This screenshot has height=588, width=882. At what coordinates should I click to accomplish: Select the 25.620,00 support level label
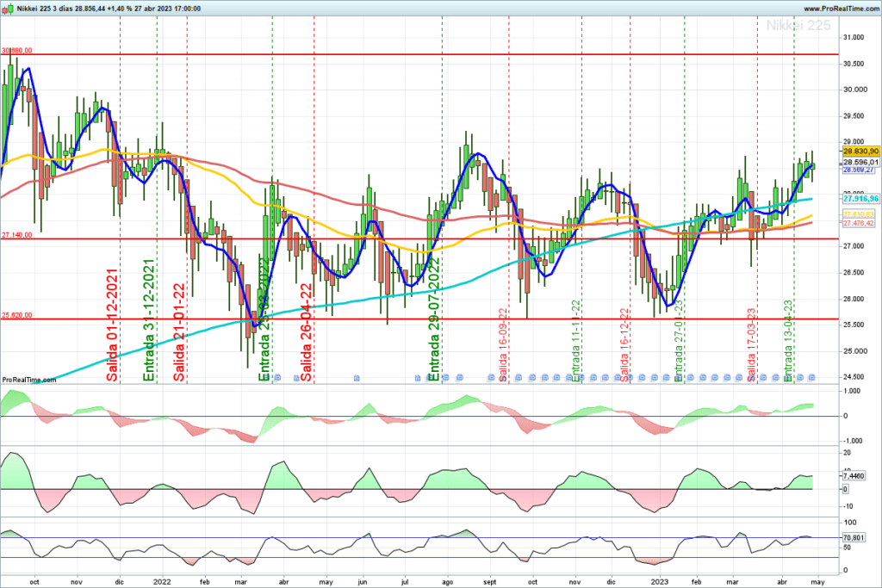[17, 315]
